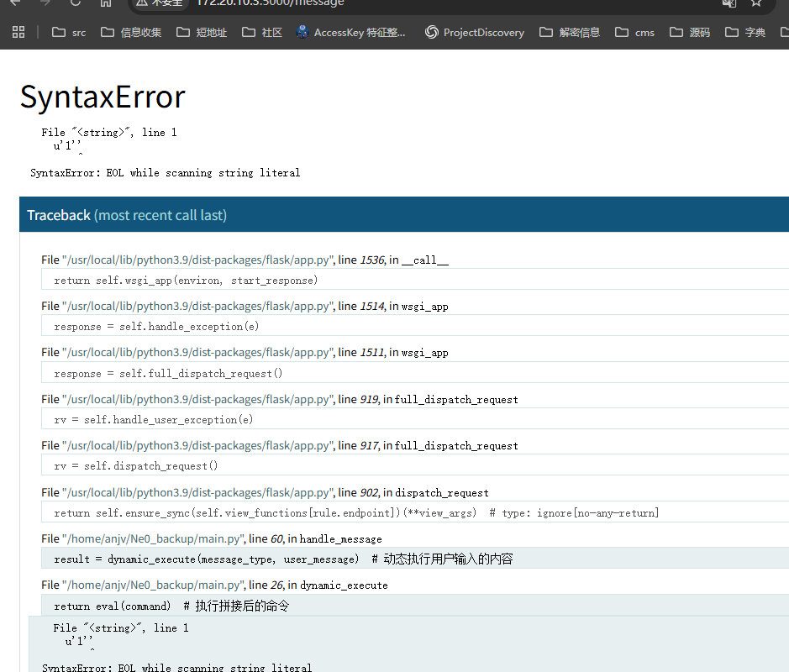Expand the 短地址 bookmark folder
789x672 pixels.
click(202, 32)
